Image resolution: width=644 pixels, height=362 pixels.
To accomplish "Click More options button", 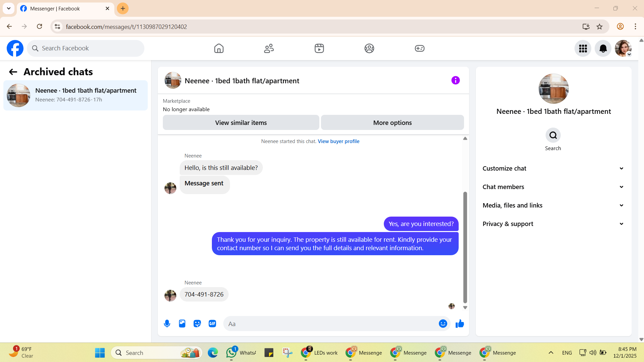I will [392, 123].
